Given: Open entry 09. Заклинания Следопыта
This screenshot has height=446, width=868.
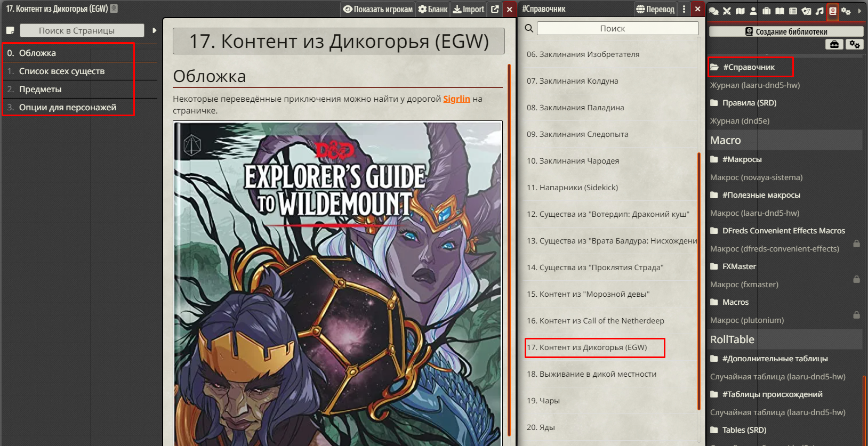Looking at the screenshot, I should click(610, 134).
